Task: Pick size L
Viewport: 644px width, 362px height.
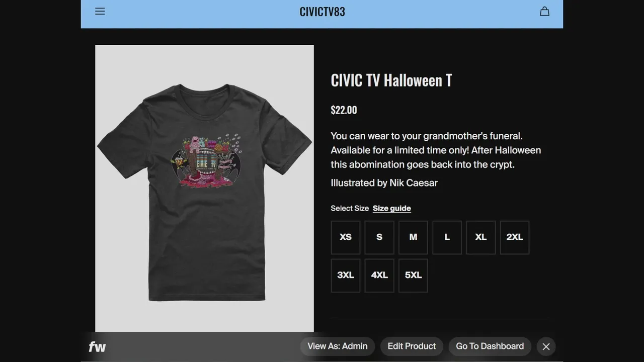Action: click(447, 237)
